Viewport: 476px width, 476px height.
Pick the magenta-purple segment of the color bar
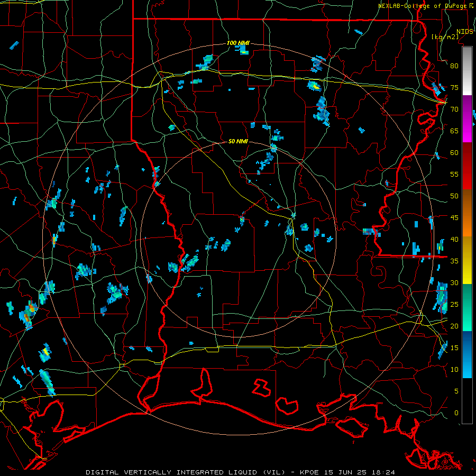468,118
